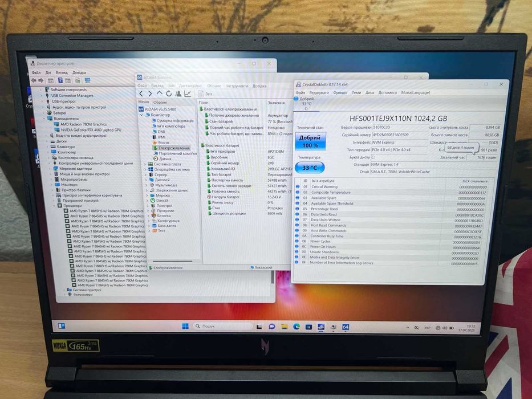The height and width of the screenshot is (399, 532).
Task: Click the AIDA64 refresh icon
Action: click(x=169, y=93)
